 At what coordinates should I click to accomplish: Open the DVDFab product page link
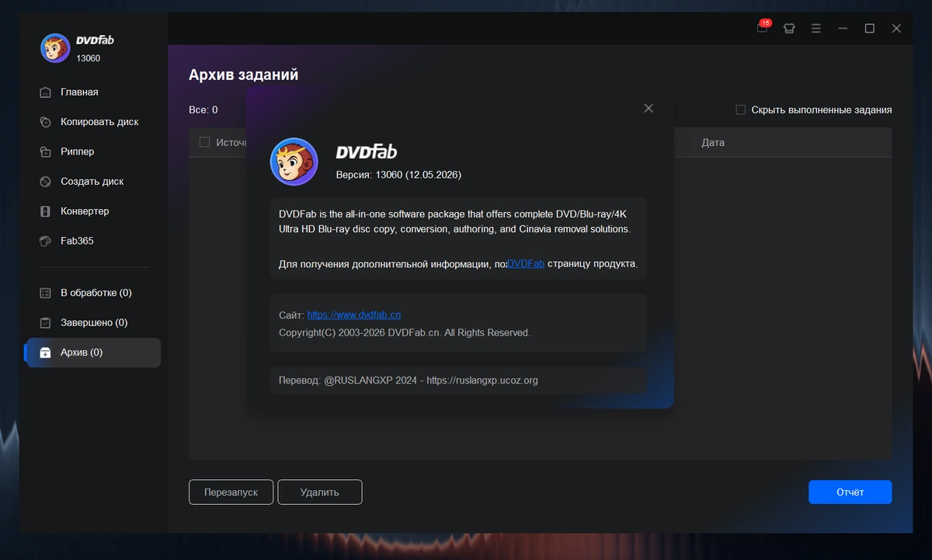pos(526,264)
